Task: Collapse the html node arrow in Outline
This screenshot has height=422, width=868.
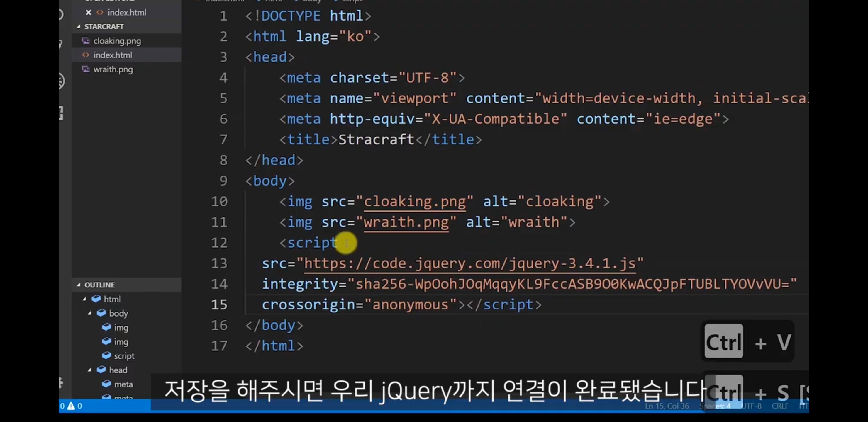Action: (84, 299)
